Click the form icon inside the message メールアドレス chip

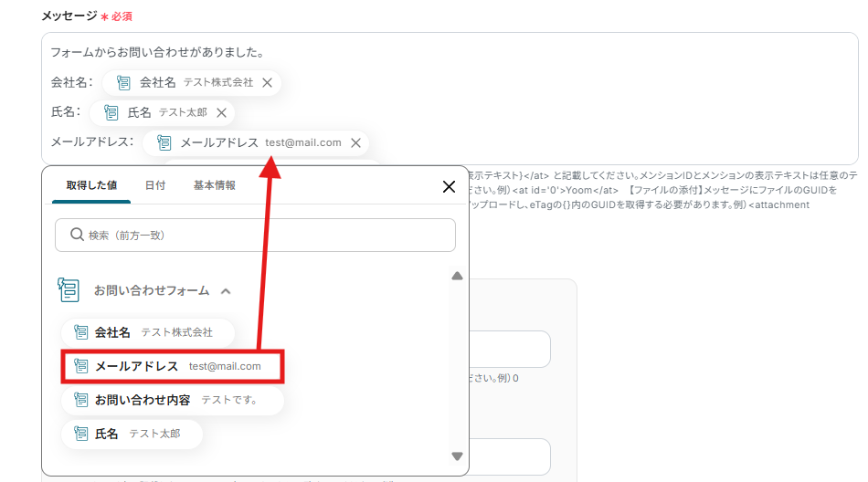[164, 142]
